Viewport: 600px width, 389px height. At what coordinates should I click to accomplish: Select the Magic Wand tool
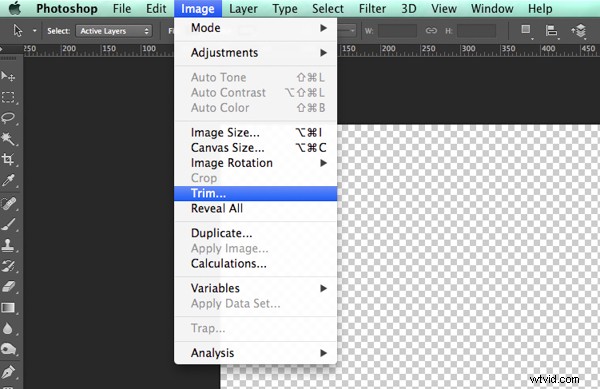[8, 138]
